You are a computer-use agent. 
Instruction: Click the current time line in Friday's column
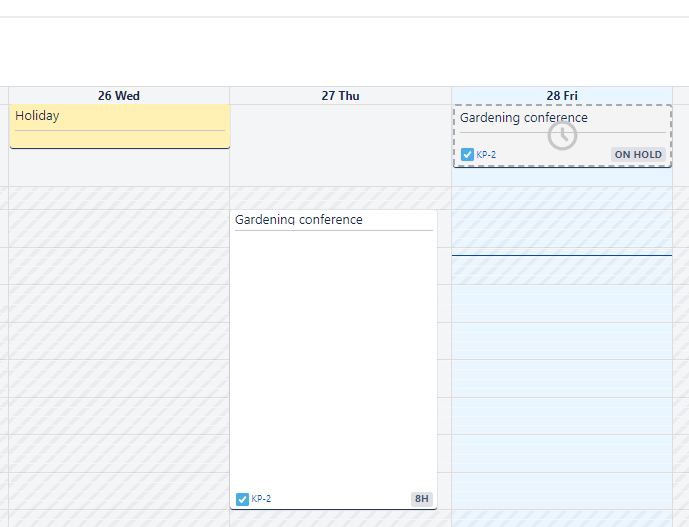561,255
